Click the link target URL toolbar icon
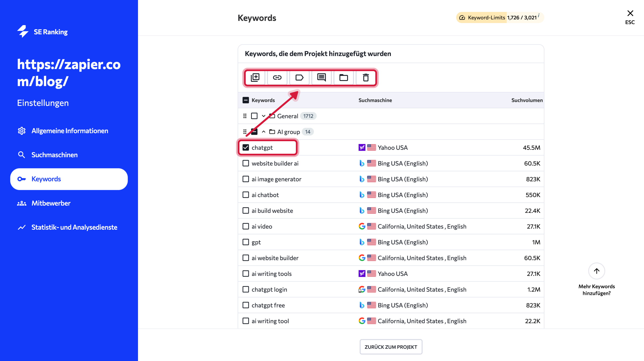644x361 pixels. (x=277, y=78)
